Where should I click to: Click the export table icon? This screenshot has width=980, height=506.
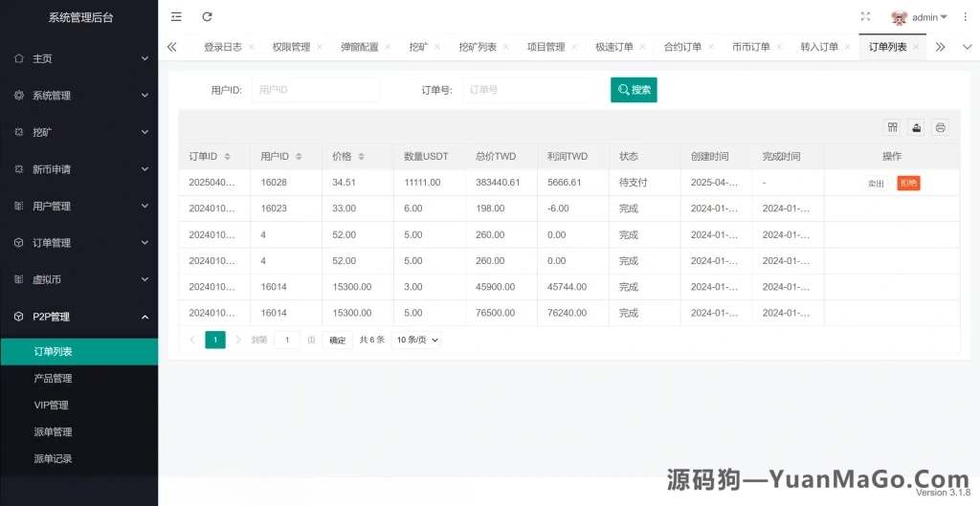click(916, 127)
